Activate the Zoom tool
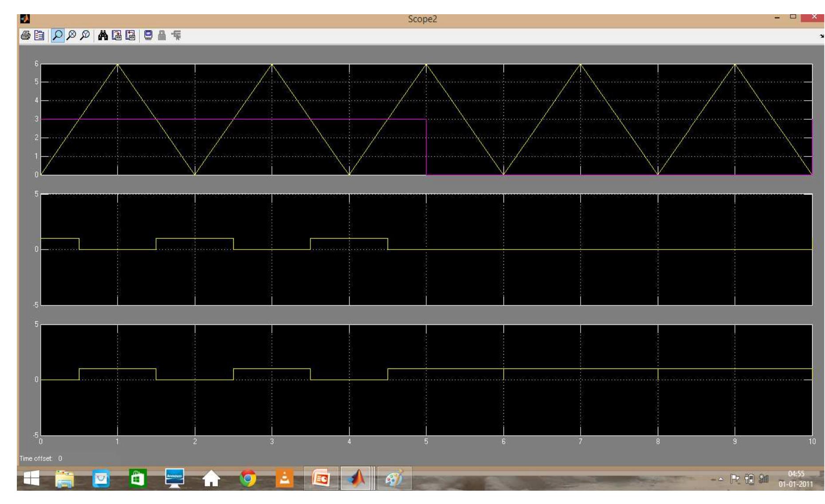This screenshot has width=825, height=504. click(x=58, y=36)
